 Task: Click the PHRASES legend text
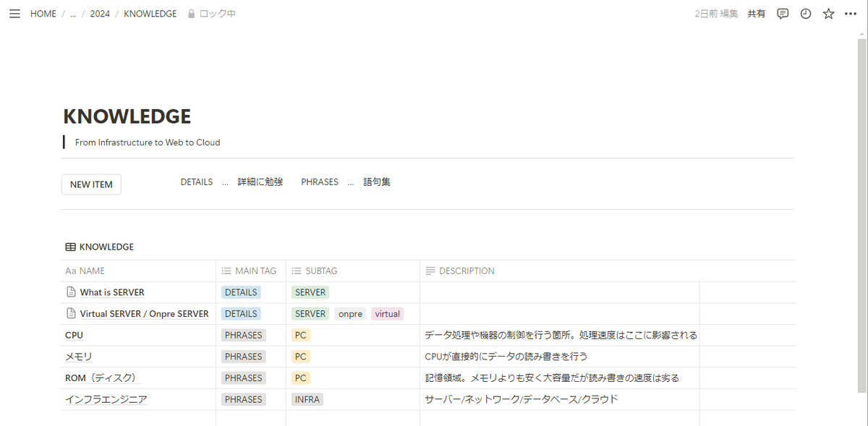point(320,182)
